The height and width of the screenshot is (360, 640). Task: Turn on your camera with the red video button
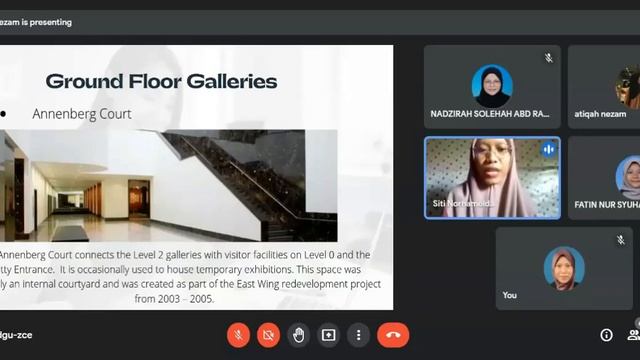(269, 335)
